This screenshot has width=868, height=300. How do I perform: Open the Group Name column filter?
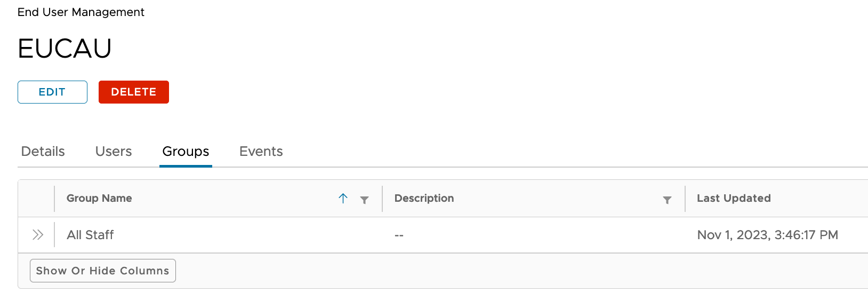[x=365, y=200]
